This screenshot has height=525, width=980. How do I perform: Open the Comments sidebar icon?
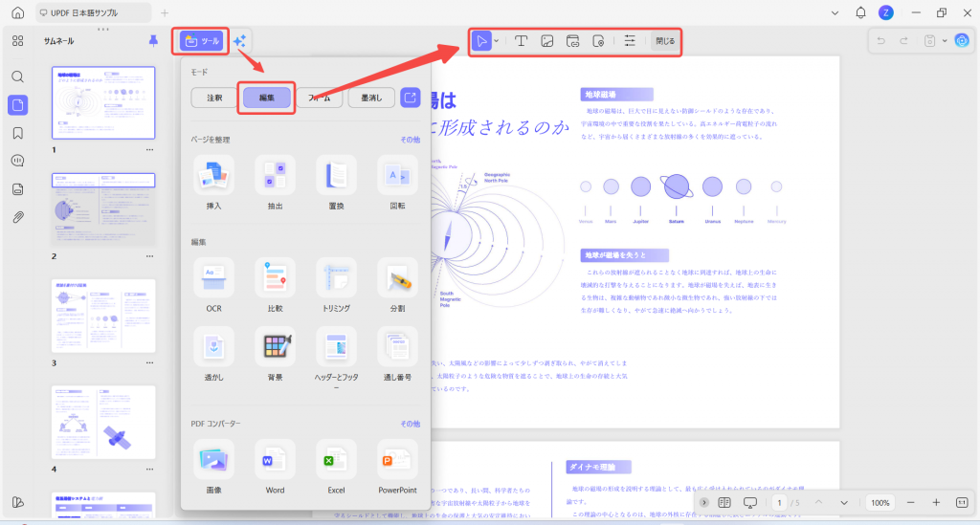[x=17, y=161]
